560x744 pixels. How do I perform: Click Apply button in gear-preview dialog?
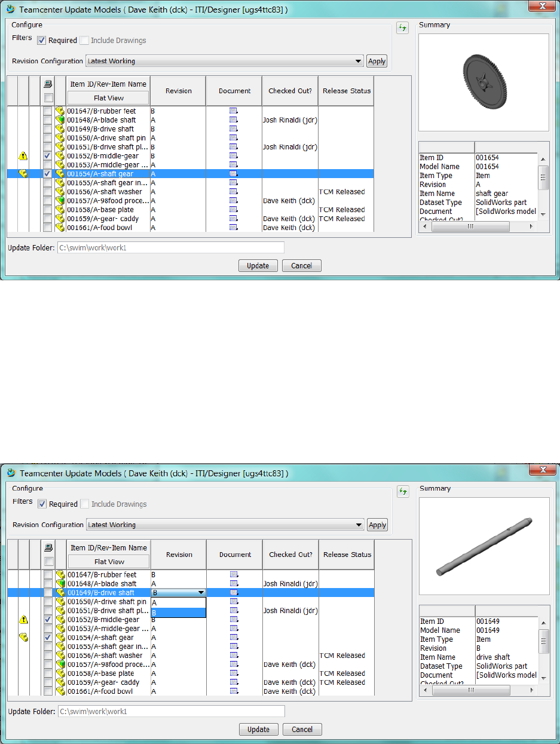(377, 61)
